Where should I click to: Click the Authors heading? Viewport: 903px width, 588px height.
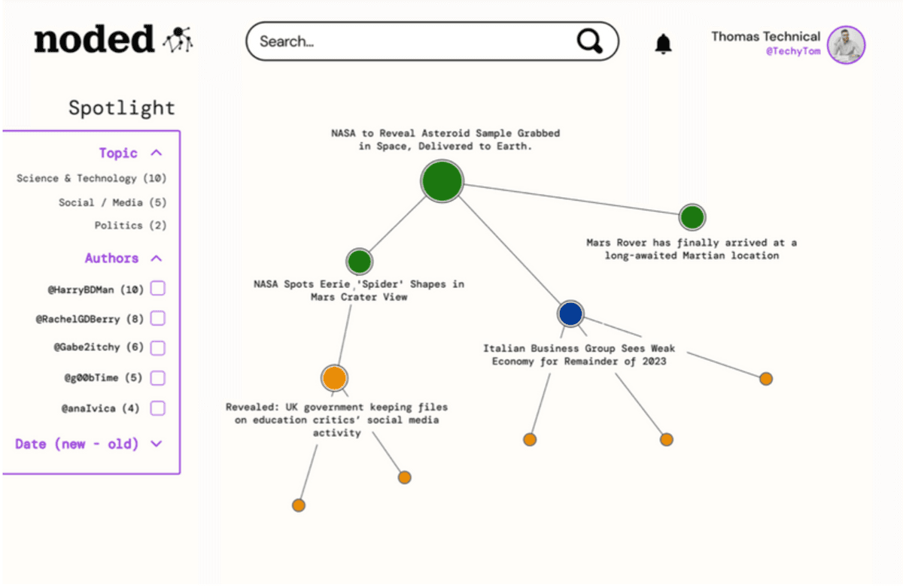111,258
